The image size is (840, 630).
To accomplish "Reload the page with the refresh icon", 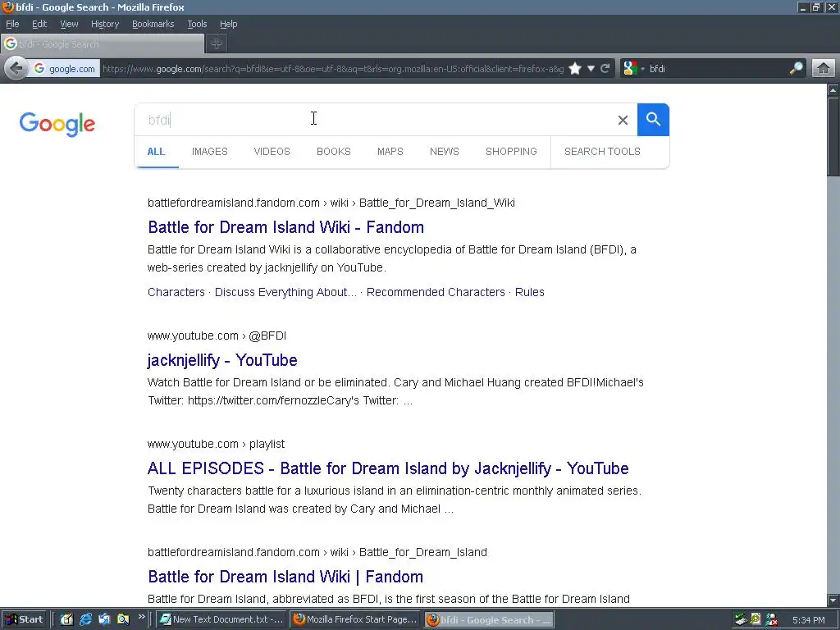I will pos(605,69).
